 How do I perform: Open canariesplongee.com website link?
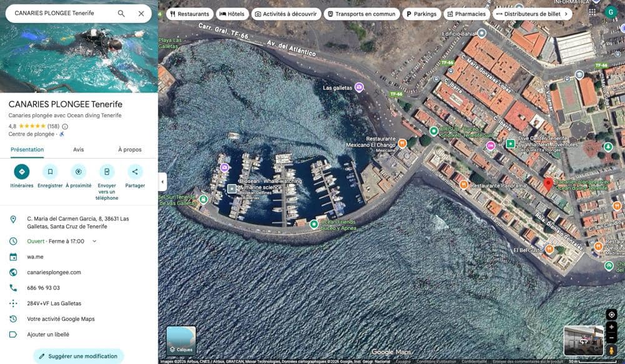54,272
